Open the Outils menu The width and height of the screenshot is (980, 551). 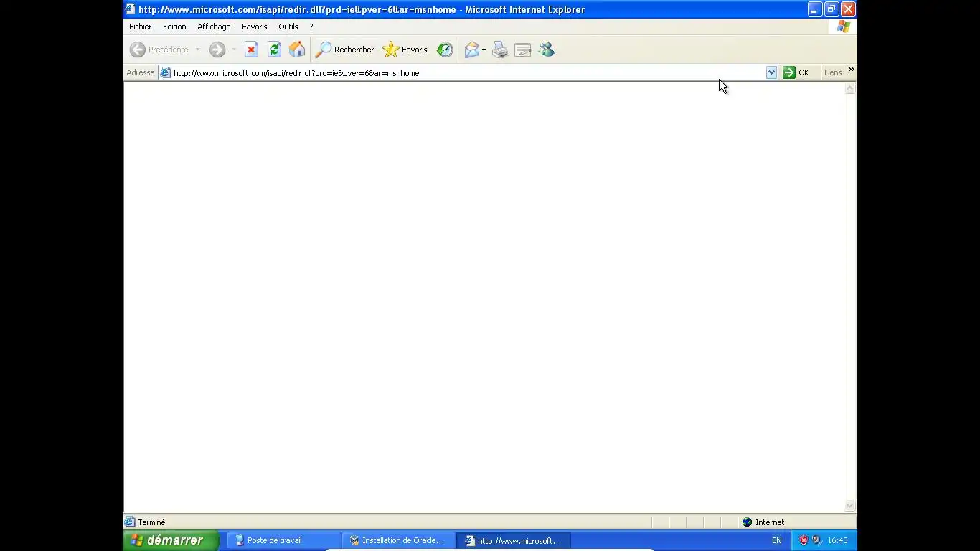(288, 27)
